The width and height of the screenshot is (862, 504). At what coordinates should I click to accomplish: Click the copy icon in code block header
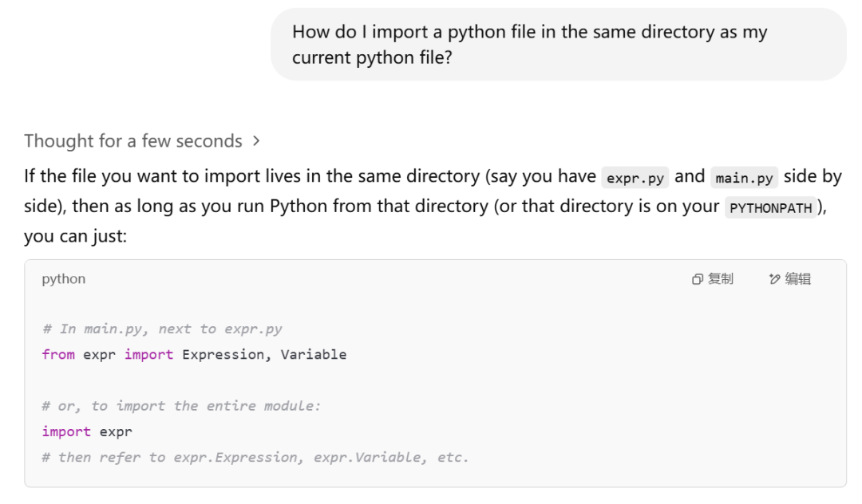(x=697, y=279)
